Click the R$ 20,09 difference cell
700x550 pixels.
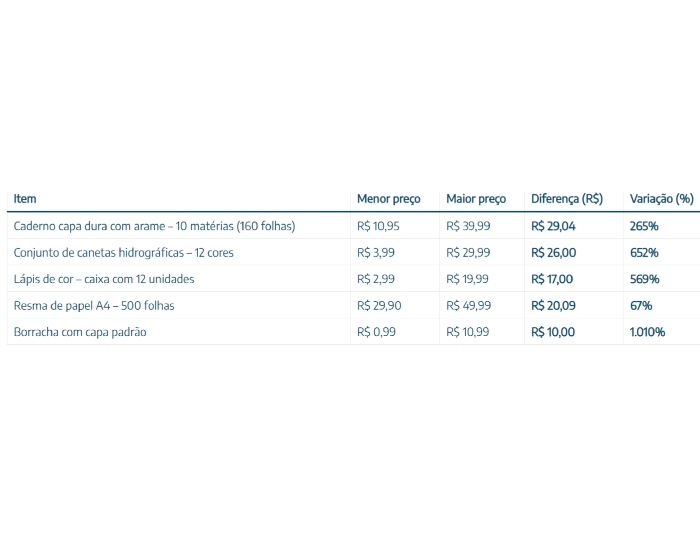(553, 305)
